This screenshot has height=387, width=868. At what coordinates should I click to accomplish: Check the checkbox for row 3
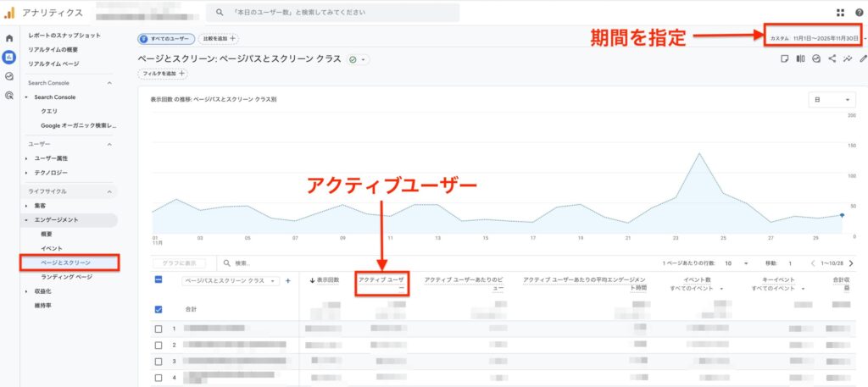coord(159,360)
